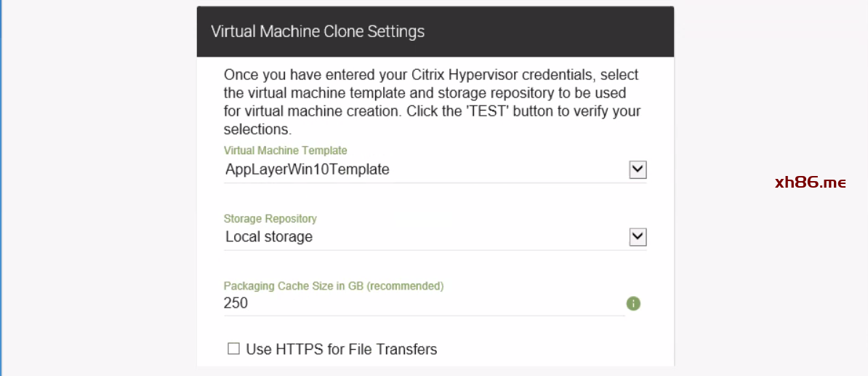
Task: Click the blue vertical bar at window's left edge
Action: point(1,188)
